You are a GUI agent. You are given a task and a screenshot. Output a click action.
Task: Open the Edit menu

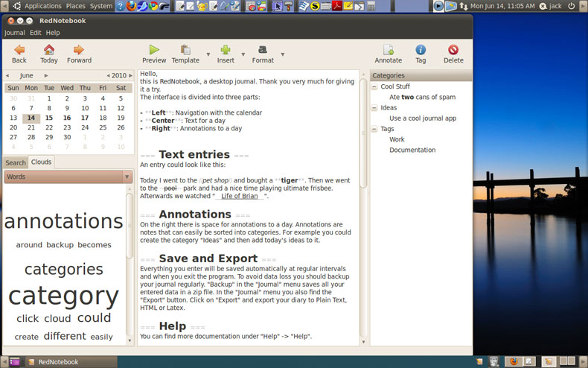click(36, 33)
